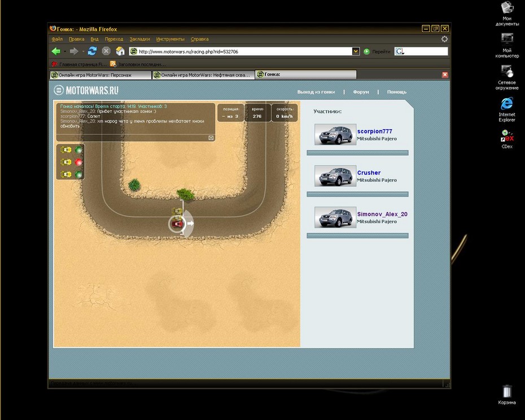
Task: Open Crusher player profile link
Action: pos(369,173)
